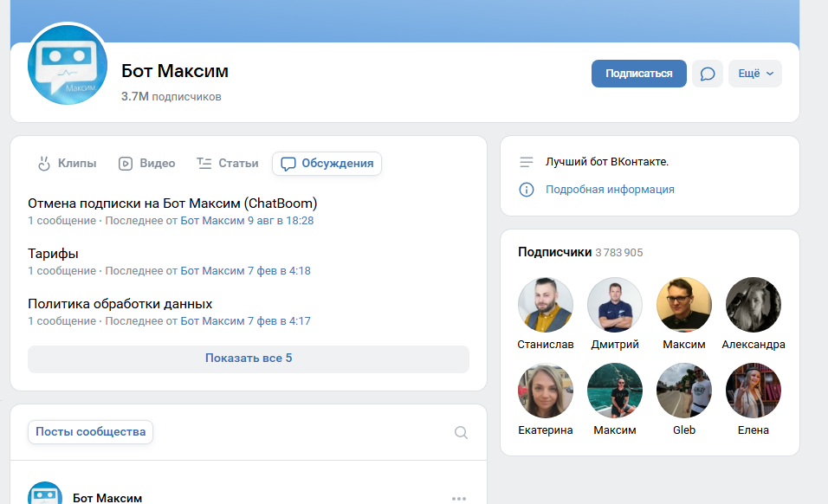Open the Тарифы discussion topic

pos(53,254)
